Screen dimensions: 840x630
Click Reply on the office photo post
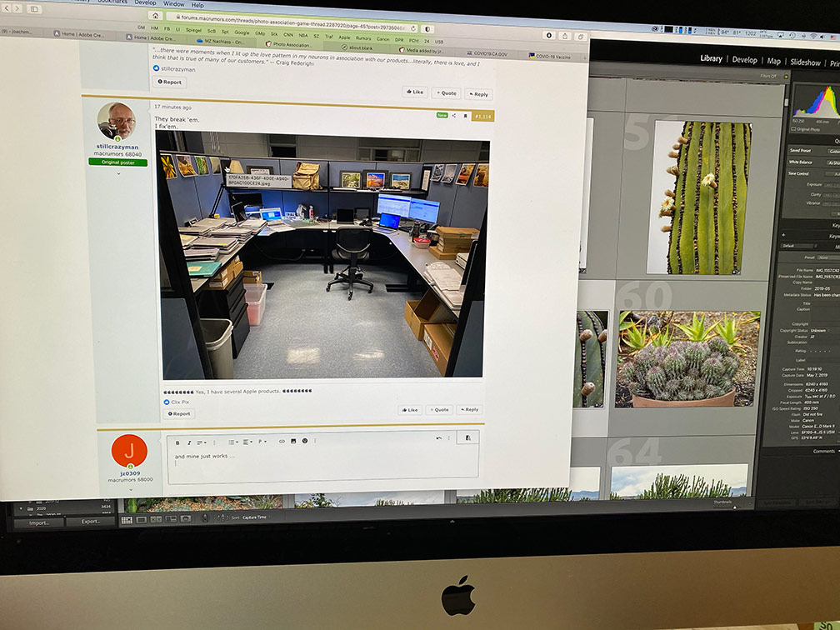469,409
